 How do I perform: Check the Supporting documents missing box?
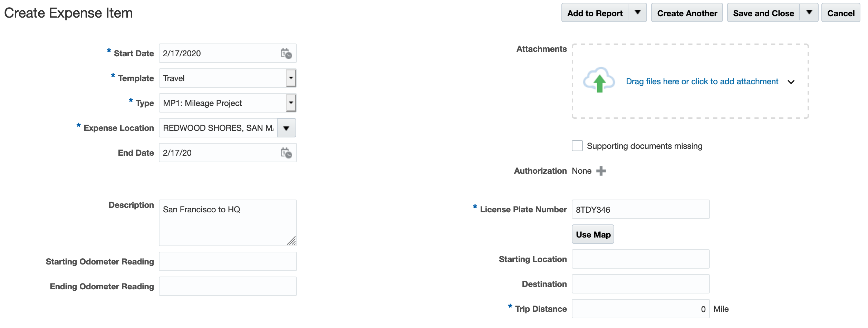(577, 146)
